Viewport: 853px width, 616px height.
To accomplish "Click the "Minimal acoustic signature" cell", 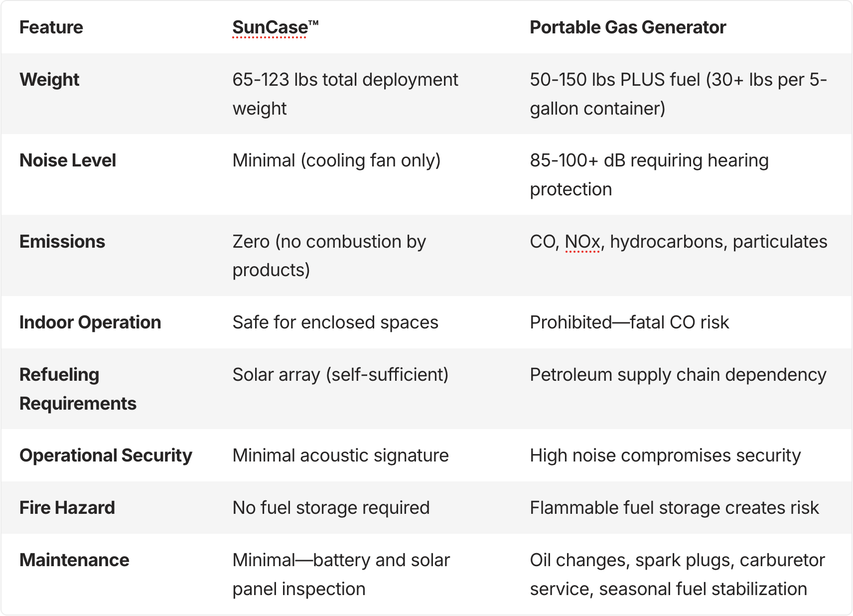I will pyautogui.click(x=340, y=456).
